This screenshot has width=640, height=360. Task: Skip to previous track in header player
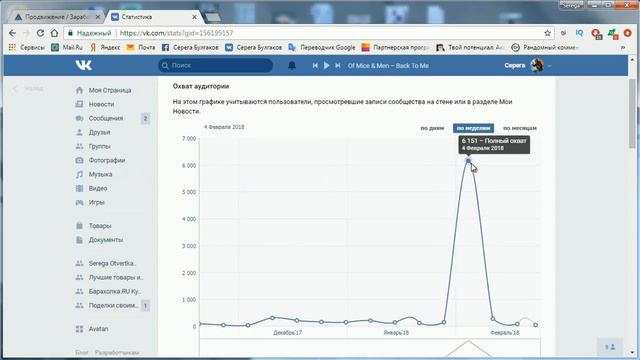[315, 65]
